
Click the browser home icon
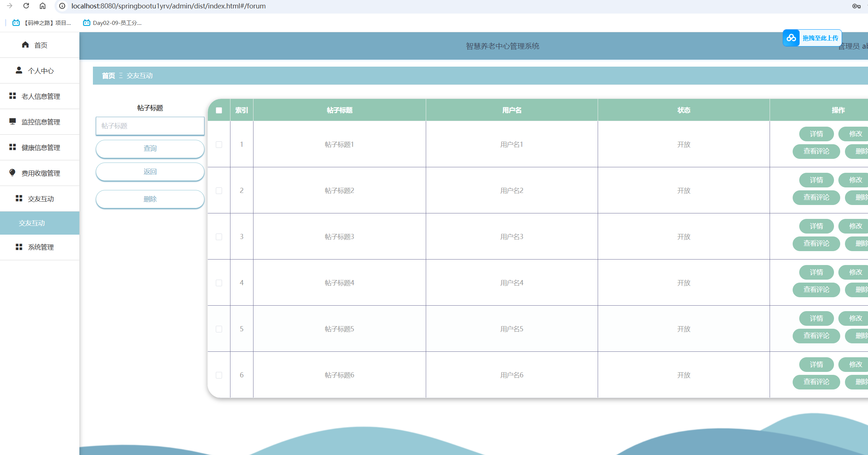(42, 6)
